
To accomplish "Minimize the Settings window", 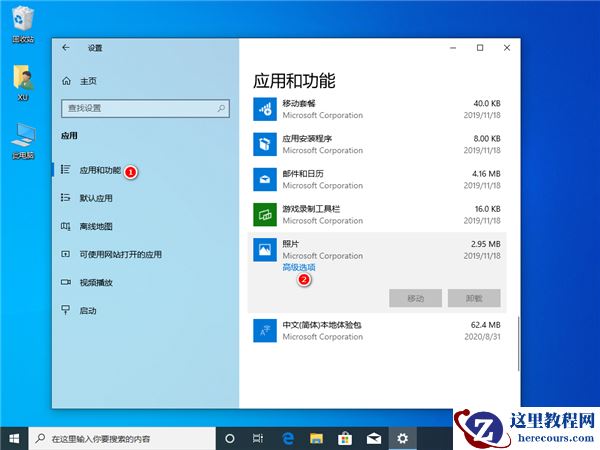I will pyautogui.click(x=453, y=48).
